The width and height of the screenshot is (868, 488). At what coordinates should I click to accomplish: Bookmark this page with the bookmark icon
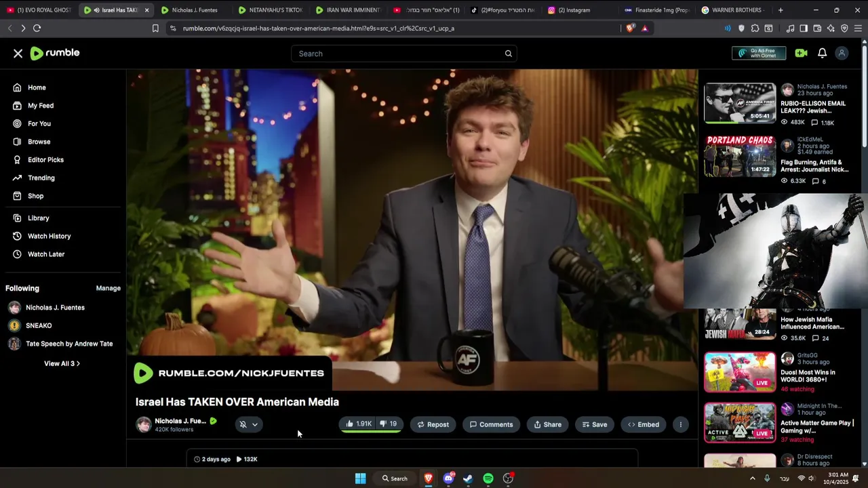click(155, 28)
